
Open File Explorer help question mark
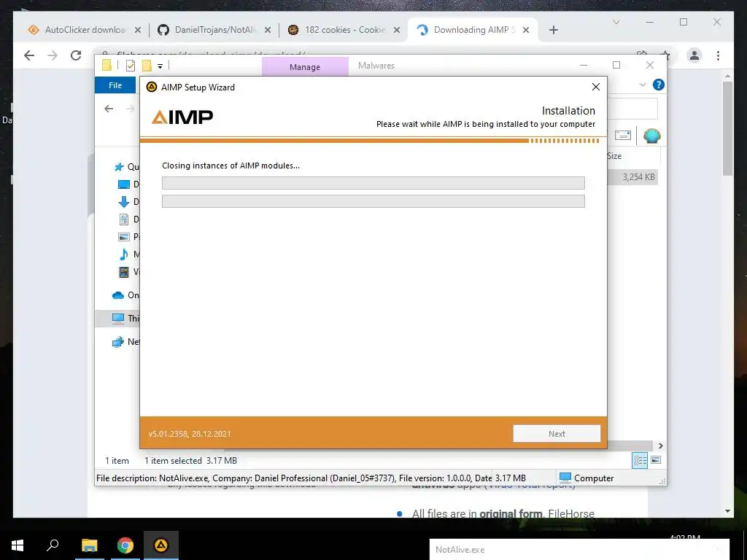(x=659, y=85)
